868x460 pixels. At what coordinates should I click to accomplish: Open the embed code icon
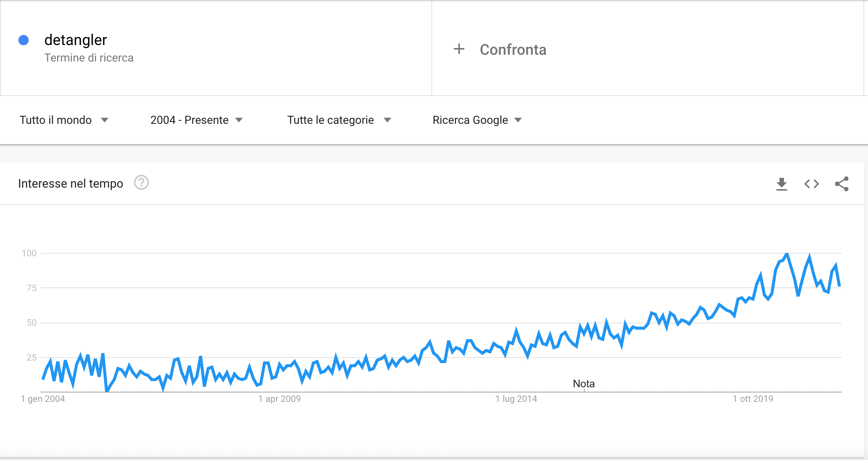[x=812, y=184]
